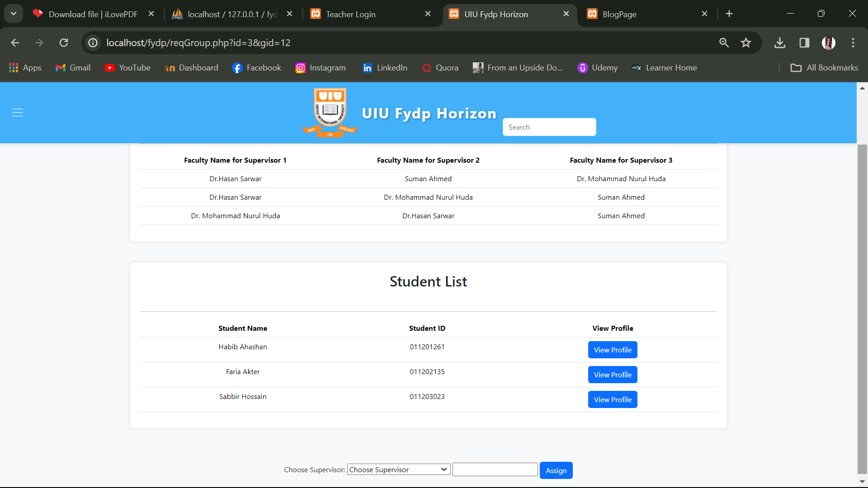
Task: Open the hamburger menu icon
Action: coord(18,113)
